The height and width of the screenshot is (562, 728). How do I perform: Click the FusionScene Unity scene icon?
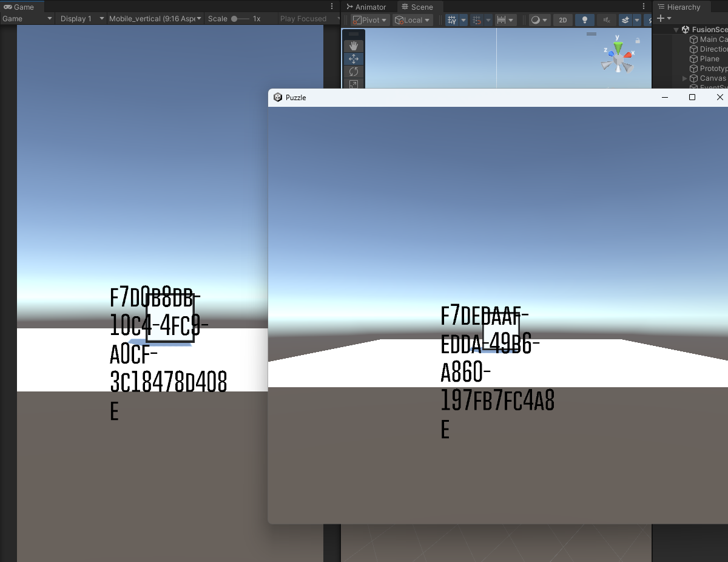pos(686,29)
